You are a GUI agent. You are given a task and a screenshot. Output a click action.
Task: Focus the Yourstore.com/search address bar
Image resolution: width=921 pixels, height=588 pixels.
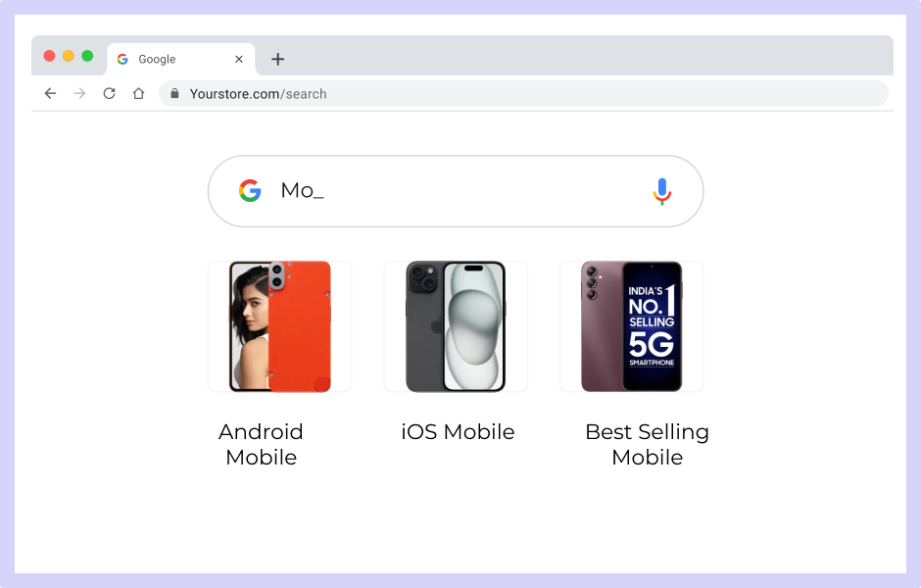(x=523, y=93)
